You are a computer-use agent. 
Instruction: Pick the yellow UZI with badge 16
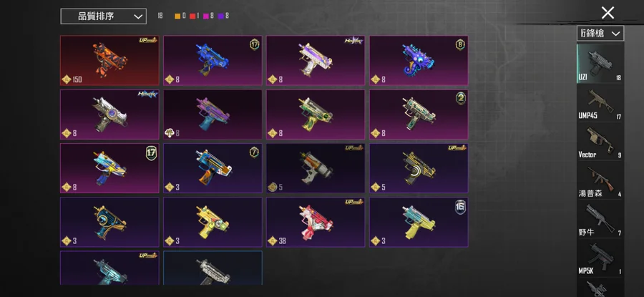(419, 223)
